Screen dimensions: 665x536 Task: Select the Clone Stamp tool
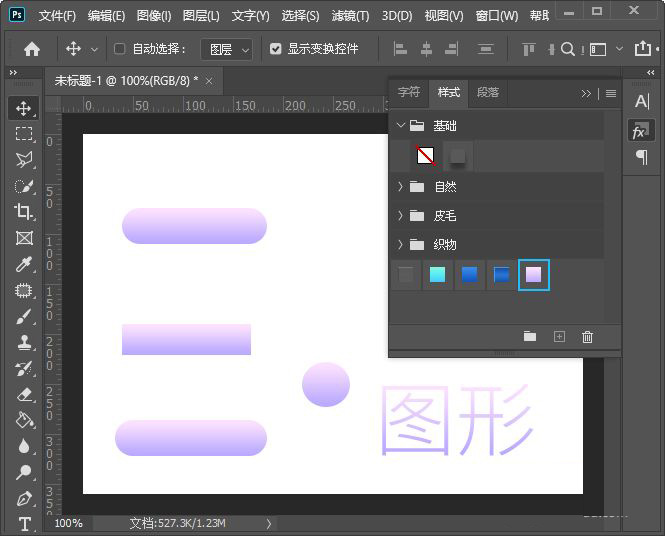[24, 342]
